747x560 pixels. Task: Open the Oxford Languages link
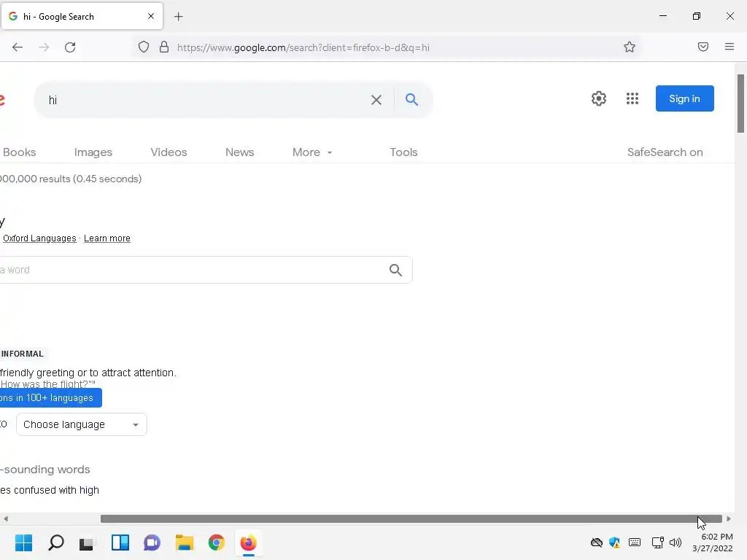[x=39, y=238]
